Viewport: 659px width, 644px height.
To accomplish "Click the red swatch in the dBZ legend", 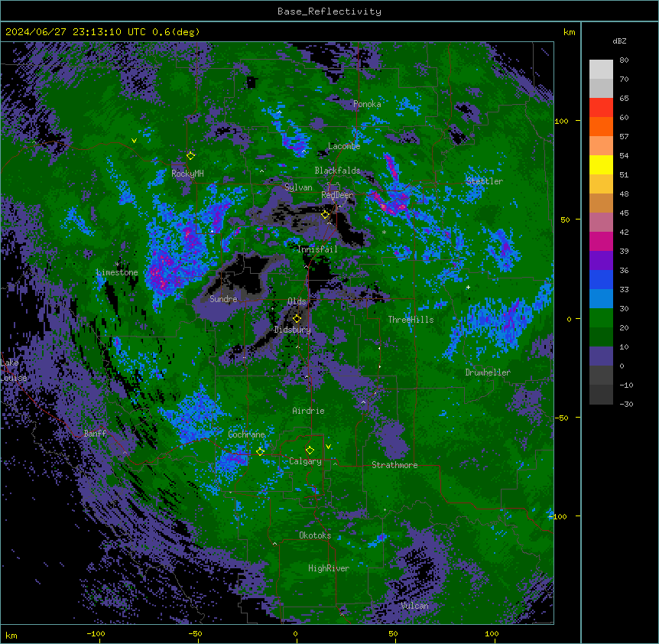I will tap(601, 107).
